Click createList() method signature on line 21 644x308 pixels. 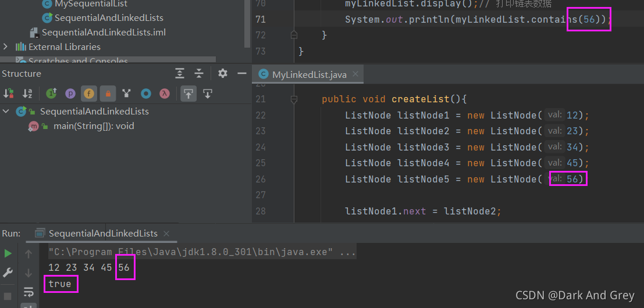394,99
